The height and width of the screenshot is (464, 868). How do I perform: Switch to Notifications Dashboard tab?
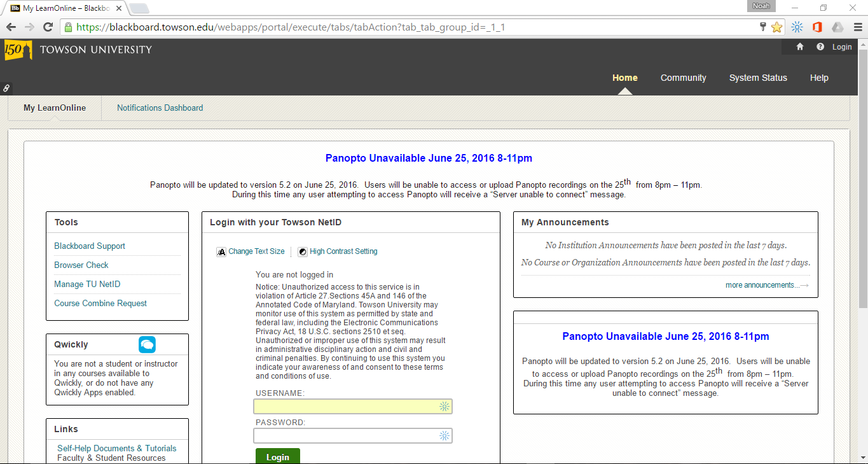click(160, 108)
